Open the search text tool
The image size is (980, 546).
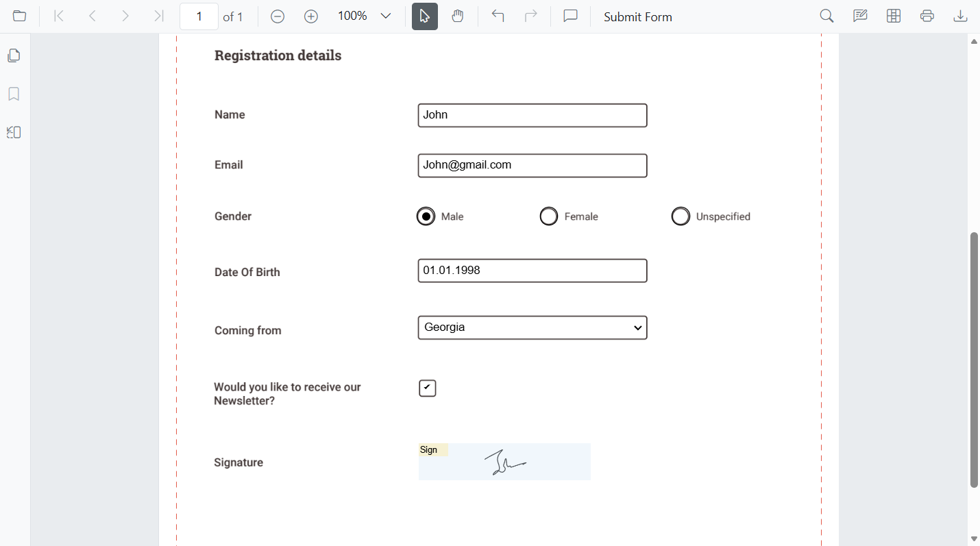pyautogui.click(x=827, y=16)
